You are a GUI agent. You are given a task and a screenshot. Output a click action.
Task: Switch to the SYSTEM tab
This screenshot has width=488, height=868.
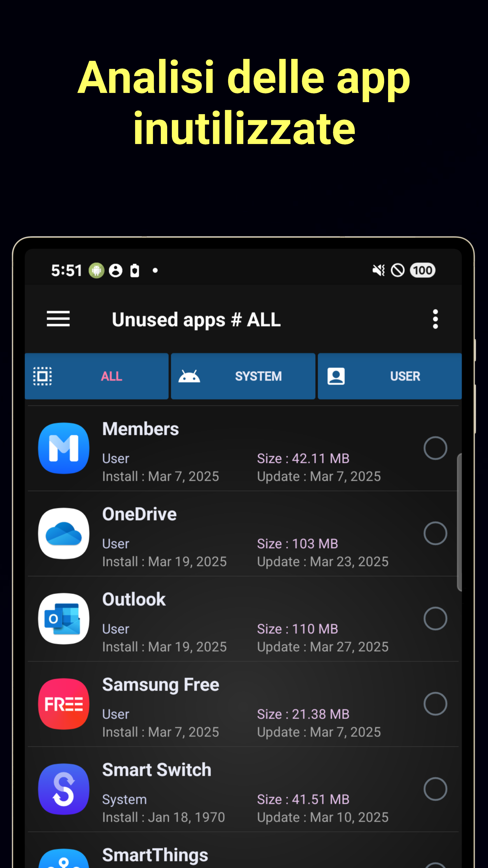point(243,376)
